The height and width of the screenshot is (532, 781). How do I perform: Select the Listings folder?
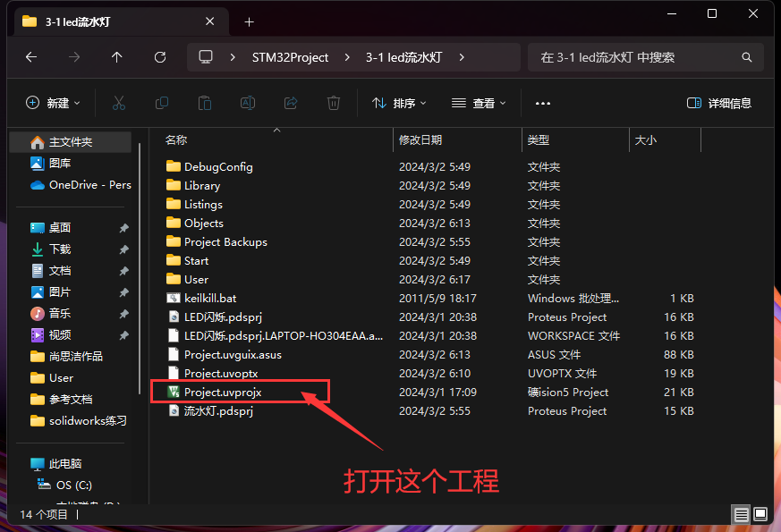pos(203,205)
